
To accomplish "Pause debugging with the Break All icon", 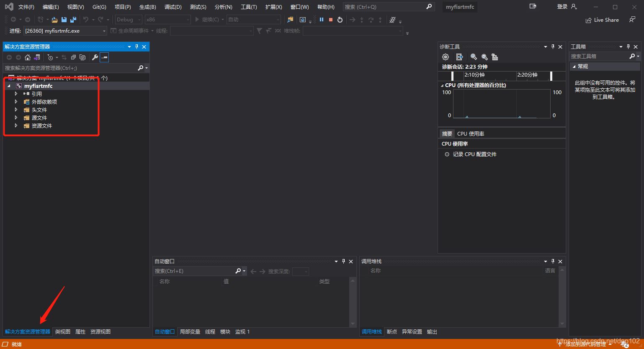I will pyautogui.click(x=322, y=20).
